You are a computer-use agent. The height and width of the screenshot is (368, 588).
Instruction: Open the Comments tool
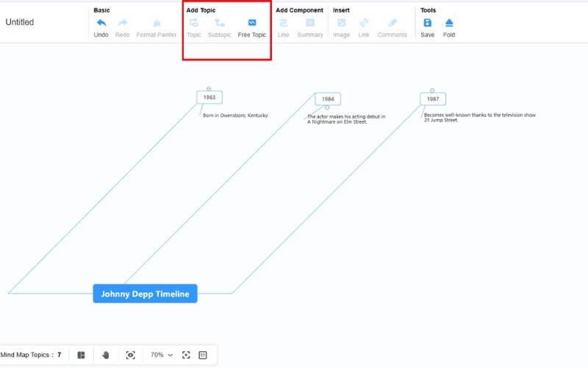coord(392,28)
